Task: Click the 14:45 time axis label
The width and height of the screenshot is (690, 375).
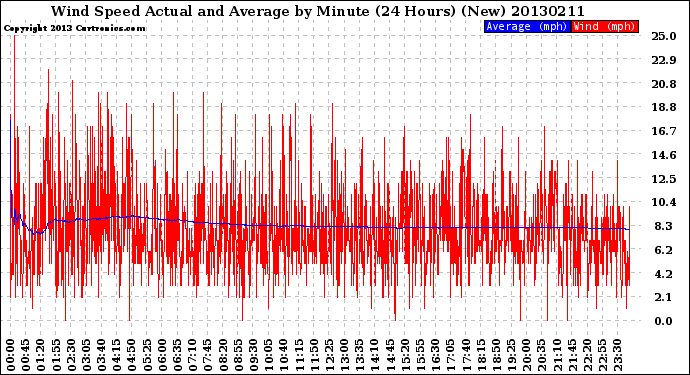Action: pos(389,354)
